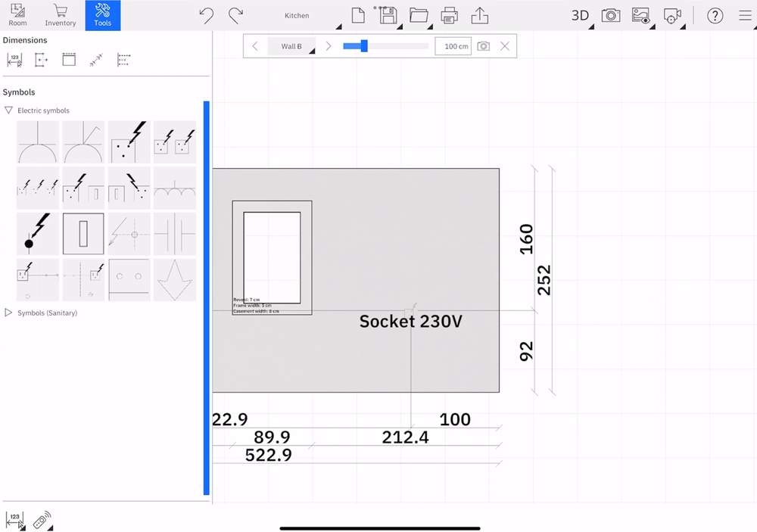
Task: Close the wall view toolbar
Action: coord(505,46)
